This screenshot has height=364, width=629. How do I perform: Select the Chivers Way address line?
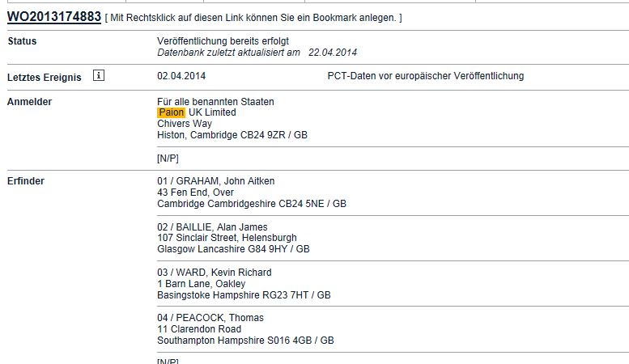click(185, 124)
